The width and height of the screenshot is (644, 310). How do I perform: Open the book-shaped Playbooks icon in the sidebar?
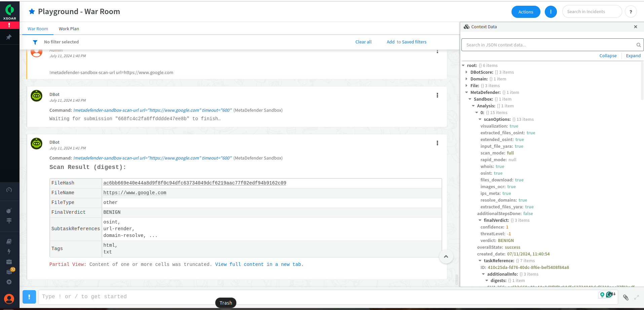tap(9, 241)
